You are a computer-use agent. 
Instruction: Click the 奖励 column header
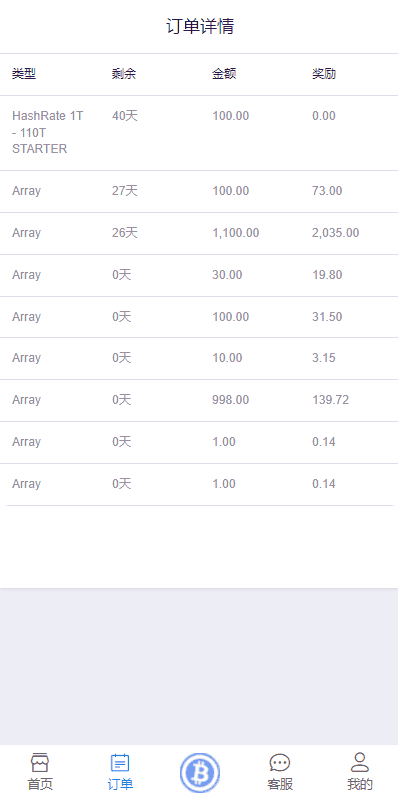[324, 74]
